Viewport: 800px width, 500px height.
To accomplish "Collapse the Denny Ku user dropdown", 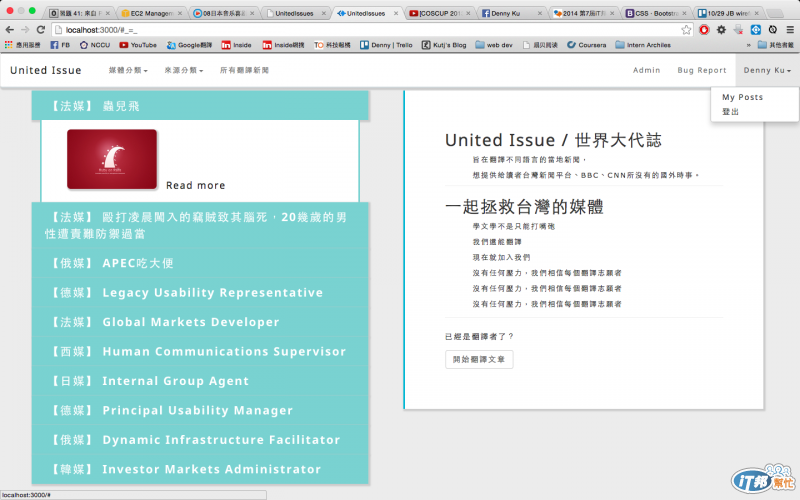I will [767, 70].
